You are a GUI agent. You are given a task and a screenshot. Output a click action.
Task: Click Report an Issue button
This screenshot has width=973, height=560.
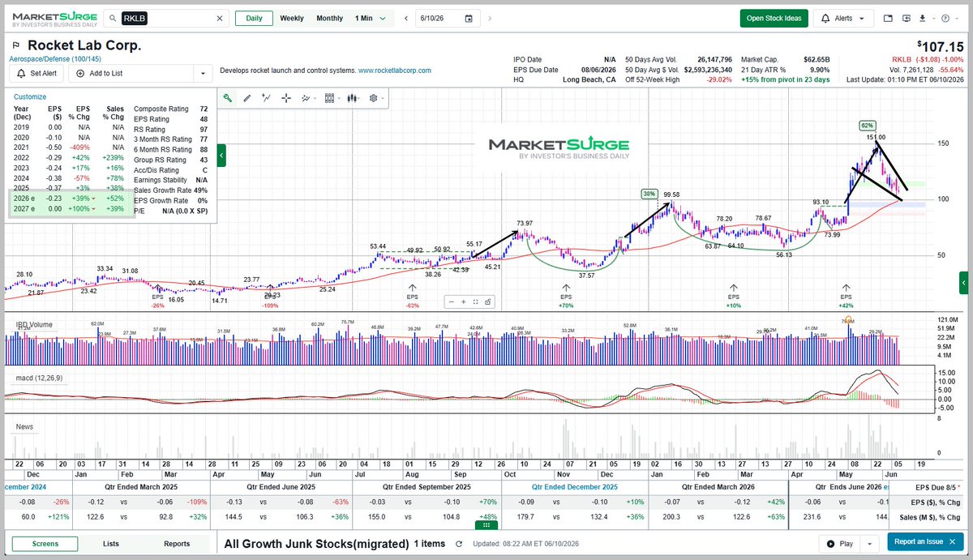click(x=926, y=543)
